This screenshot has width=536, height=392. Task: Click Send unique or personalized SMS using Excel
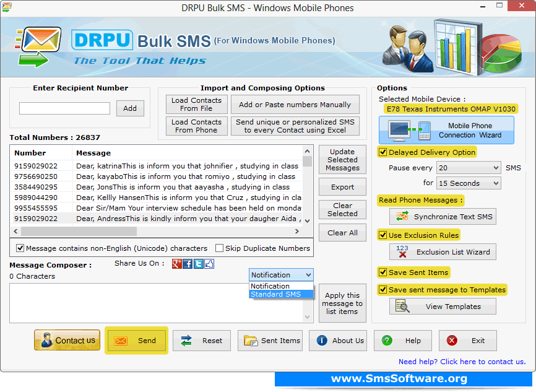tap(295, 126)
